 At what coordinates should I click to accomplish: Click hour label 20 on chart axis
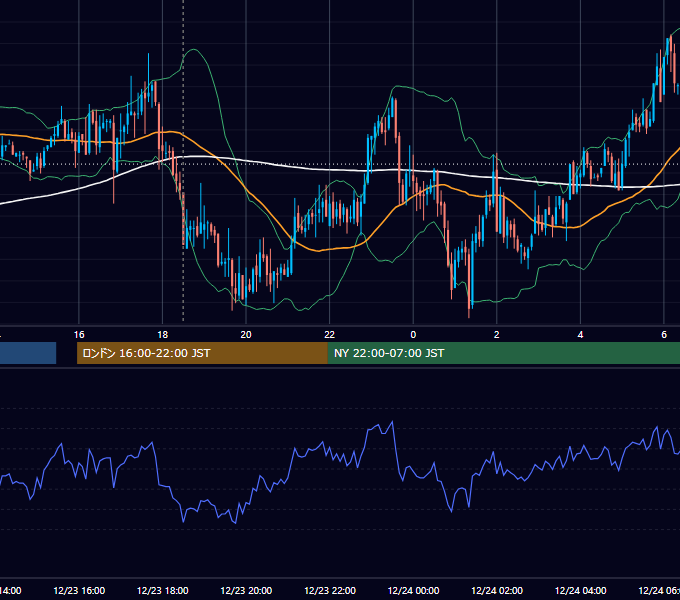tap(246, 335)
